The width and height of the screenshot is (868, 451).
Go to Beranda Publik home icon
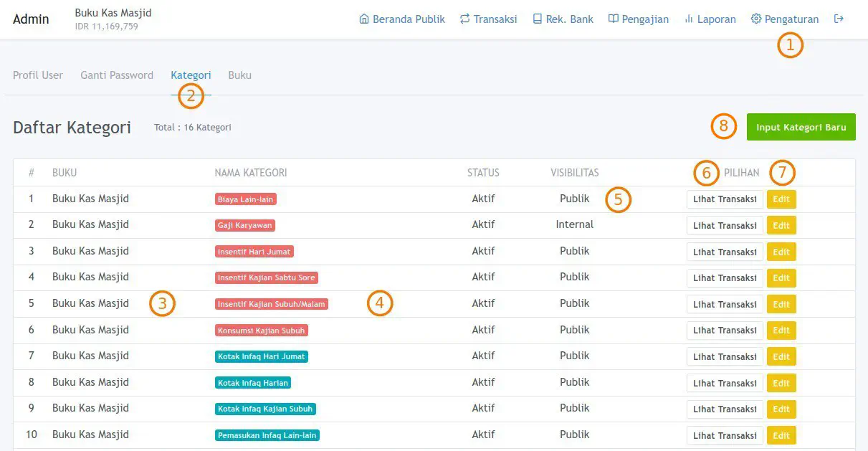(x=364, y=19)
